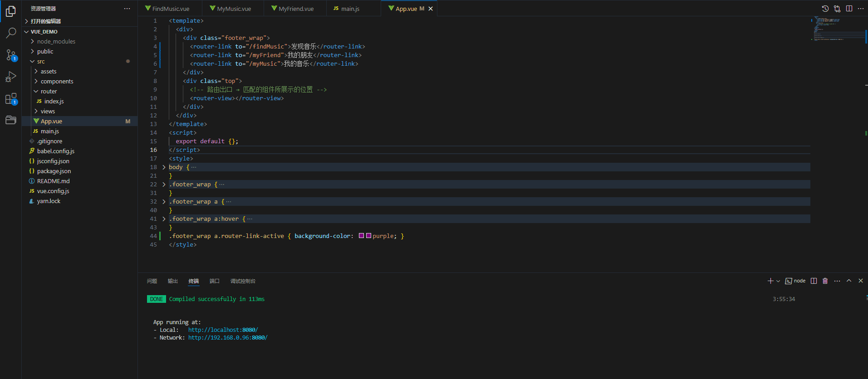Click line number 16 in the gutter

tap(153, 150)
